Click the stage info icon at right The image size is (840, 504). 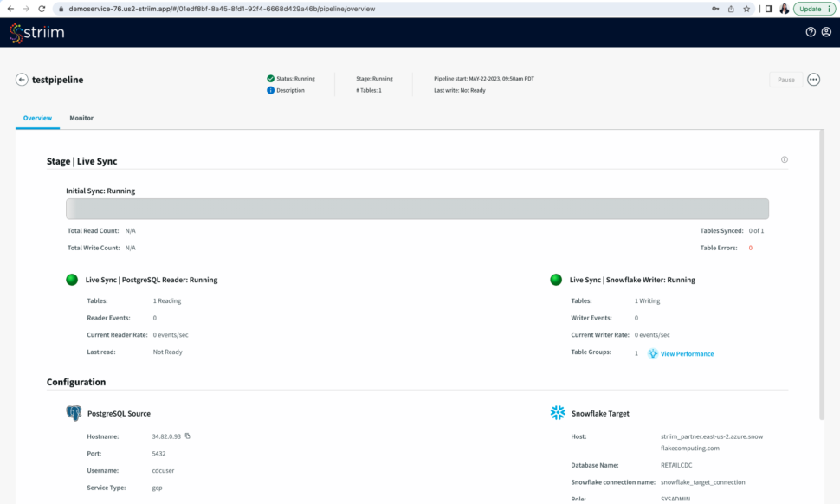tap(785, 159)
